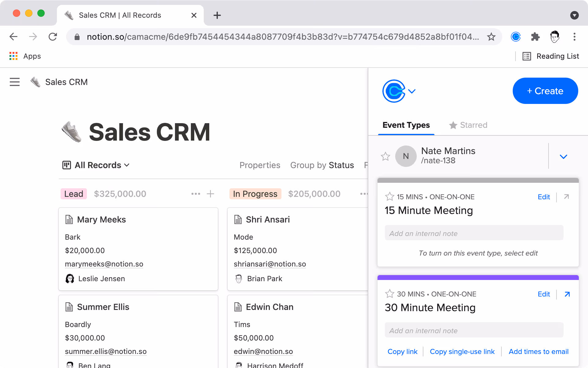The width and height of the screenshot is (588, 368).
Task: Open the Apps grid shortcut
Action: click(x=13, y=56)
